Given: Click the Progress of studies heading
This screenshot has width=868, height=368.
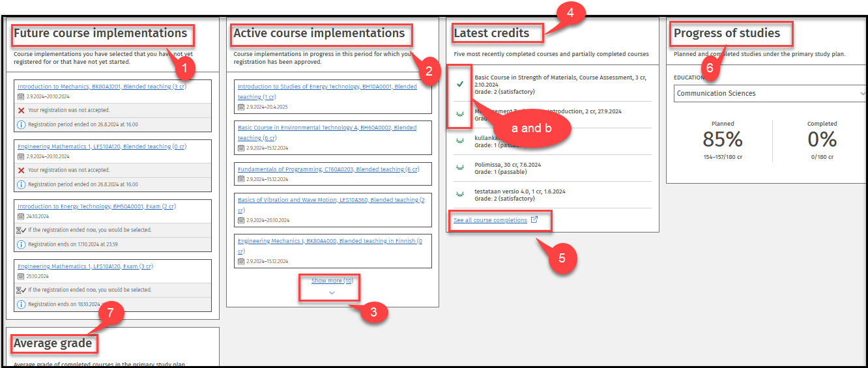Looking at the screenshot, I should click(727, 33).
